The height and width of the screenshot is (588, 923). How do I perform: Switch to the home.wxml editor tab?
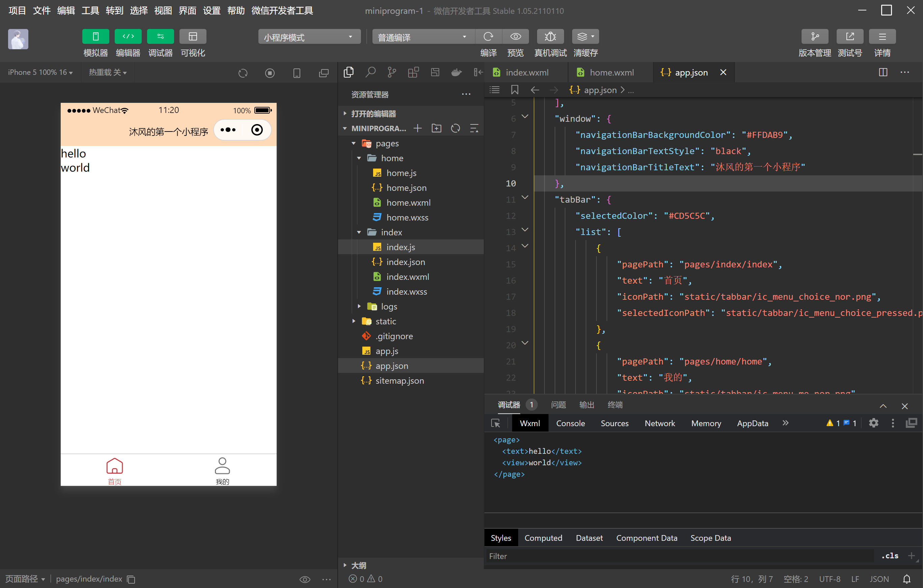[611, 72]
